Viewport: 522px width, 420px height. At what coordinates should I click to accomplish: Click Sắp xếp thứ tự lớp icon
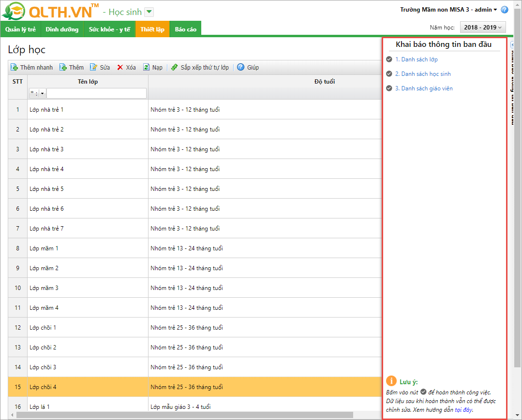click(x=175, y=67)
